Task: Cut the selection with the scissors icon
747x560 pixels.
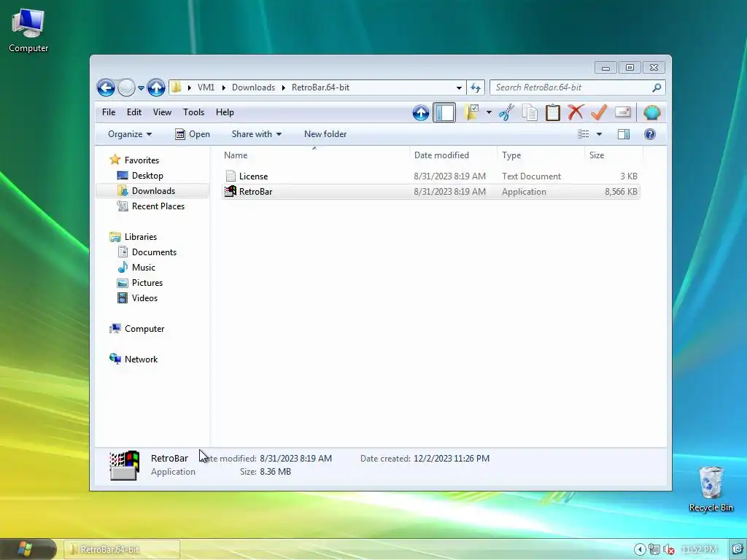Action: pyautogui.click(x=507, y=113)
